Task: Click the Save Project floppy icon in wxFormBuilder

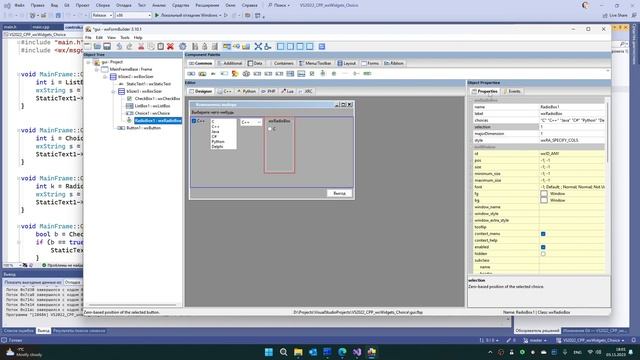Action: click(107, 47)
